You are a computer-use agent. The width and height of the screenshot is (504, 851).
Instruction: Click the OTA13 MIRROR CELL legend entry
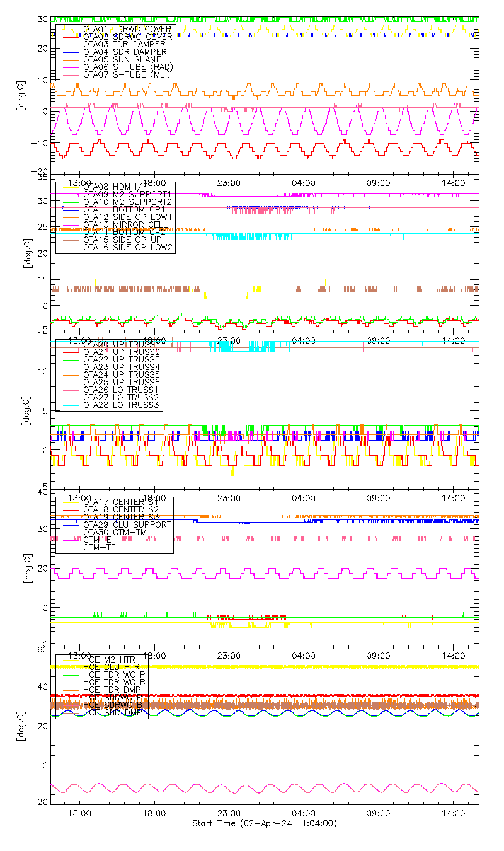tap(122, 224)
